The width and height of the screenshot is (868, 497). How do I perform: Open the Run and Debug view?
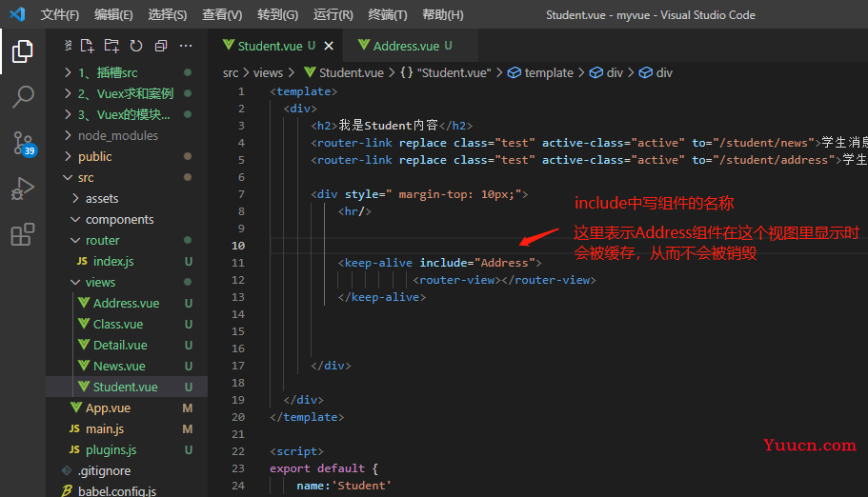[x=23, y=189]
